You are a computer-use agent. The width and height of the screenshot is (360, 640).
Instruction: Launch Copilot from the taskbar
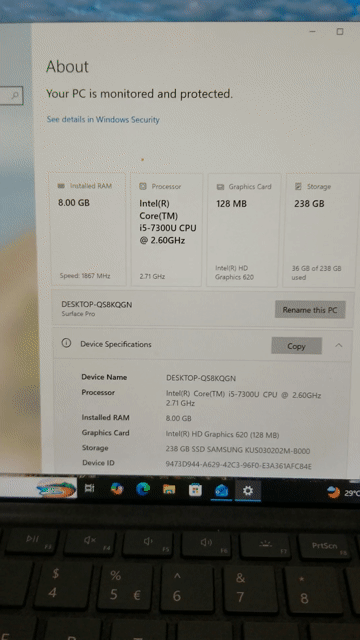pyautogui.click(x=117, y=489)
